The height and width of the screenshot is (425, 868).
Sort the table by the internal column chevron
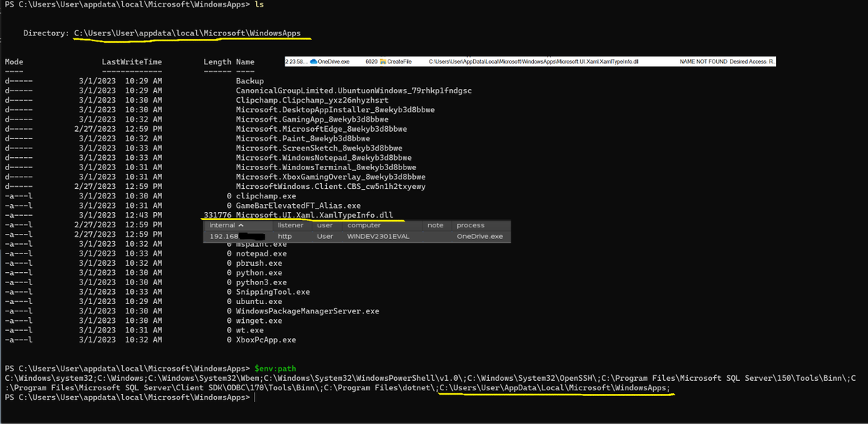click(241, 225)
